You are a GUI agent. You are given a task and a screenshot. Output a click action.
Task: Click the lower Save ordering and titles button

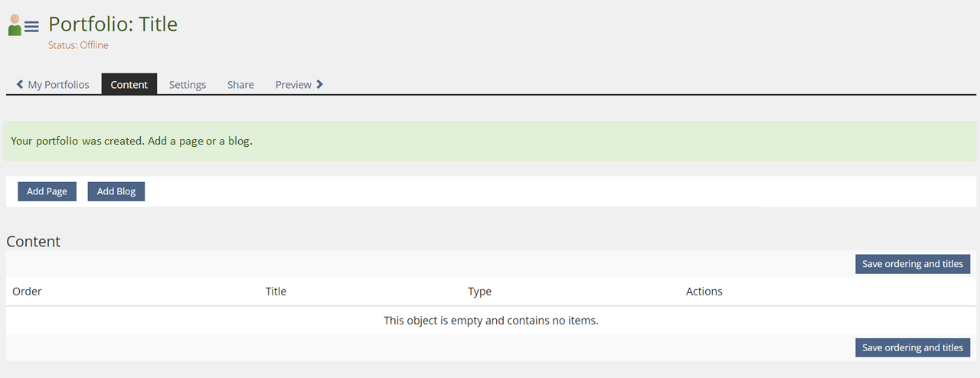click(x=913, y=347)
